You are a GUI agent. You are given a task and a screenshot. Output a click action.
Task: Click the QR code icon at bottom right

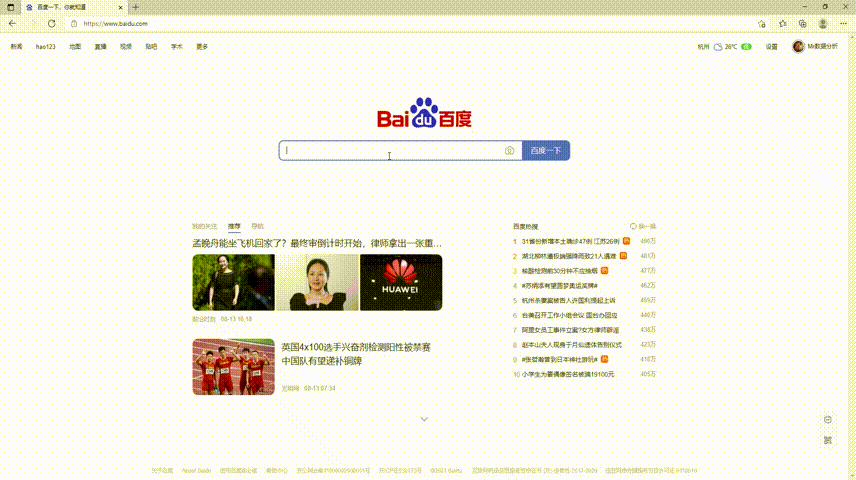pyautogui.click(x=828, y=440)
